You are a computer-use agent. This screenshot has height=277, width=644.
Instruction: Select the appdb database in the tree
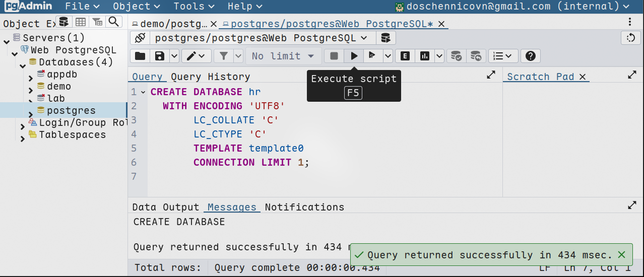(x=62, y=74)
